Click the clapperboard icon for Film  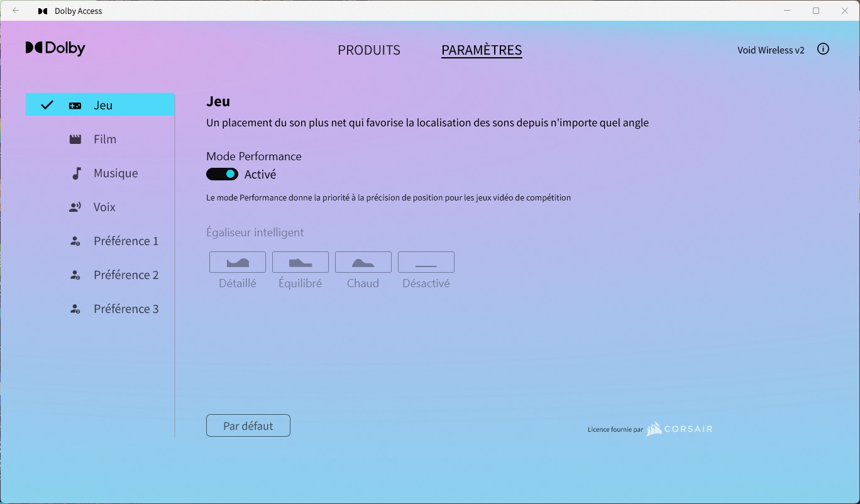coord(75,140)
